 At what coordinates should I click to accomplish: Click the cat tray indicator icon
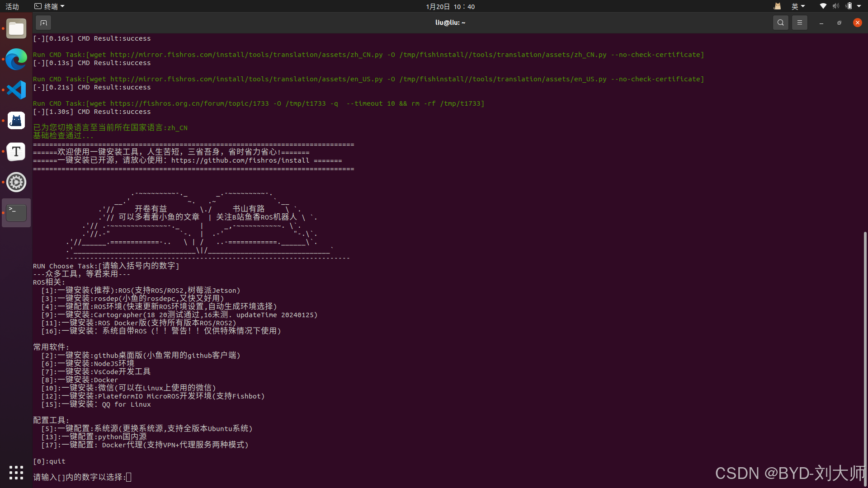click(x=777, y=6)
